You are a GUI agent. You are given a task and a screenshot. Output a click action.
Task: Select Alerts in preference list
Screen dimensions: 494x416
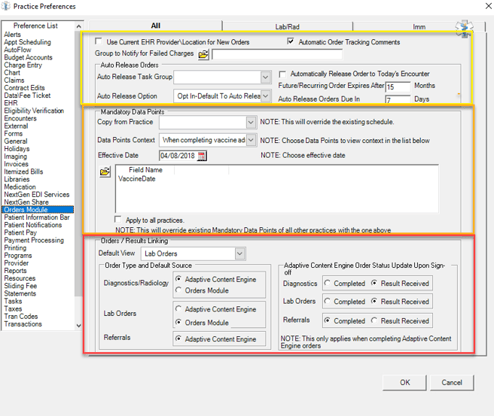tap(12, 34)
